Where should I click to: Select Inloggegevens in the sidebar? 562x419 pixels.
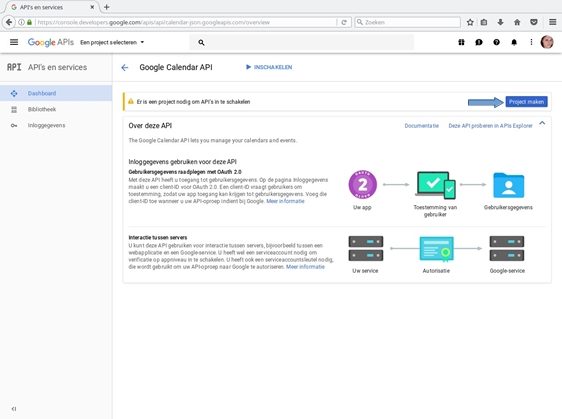[x=56, y=125]
